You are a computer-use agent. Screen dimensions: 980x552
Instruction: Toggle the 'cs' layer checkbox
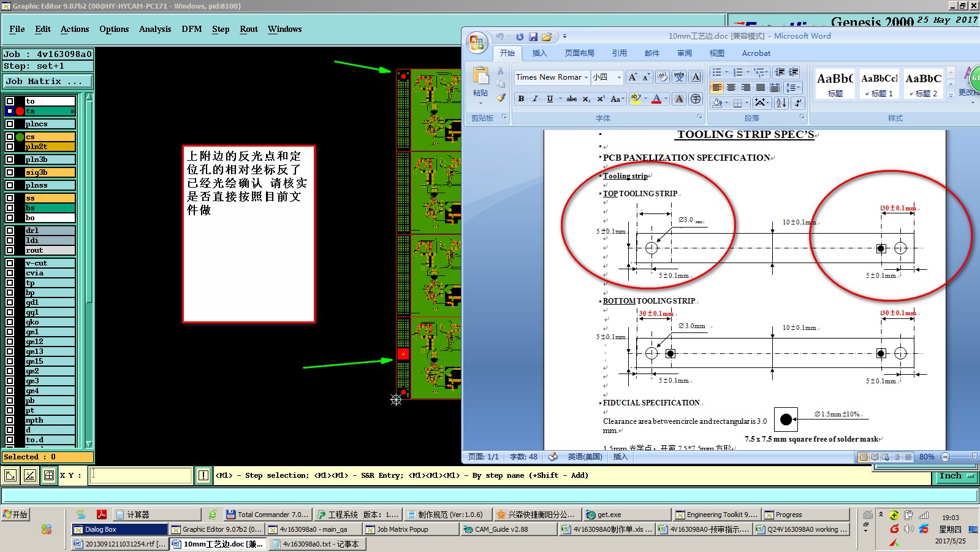click(x=10, y=137)
